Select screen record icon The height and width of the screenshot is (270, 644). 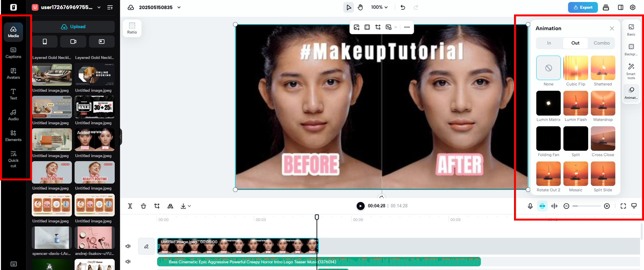102,41
